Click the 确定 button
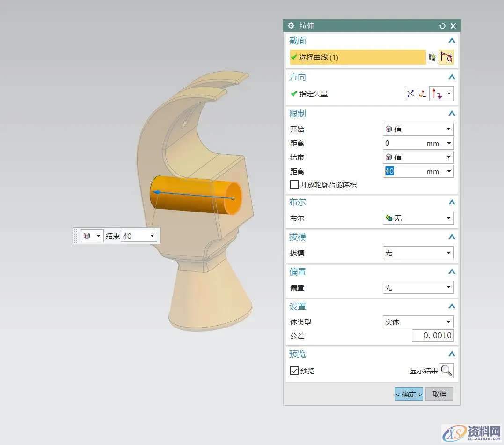504x445 pixels. point(409,394)
